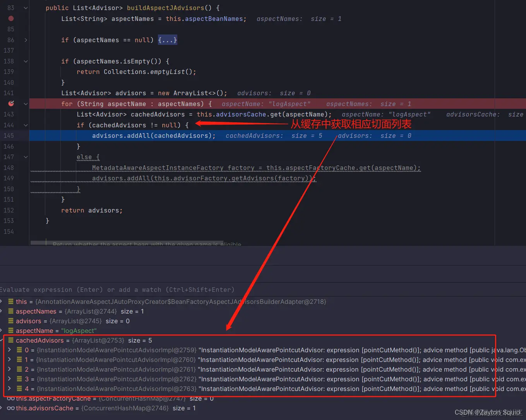Click the aspectName variable icon
The width and height of the screenshot is (526, 420).
[x=11, y=331]
